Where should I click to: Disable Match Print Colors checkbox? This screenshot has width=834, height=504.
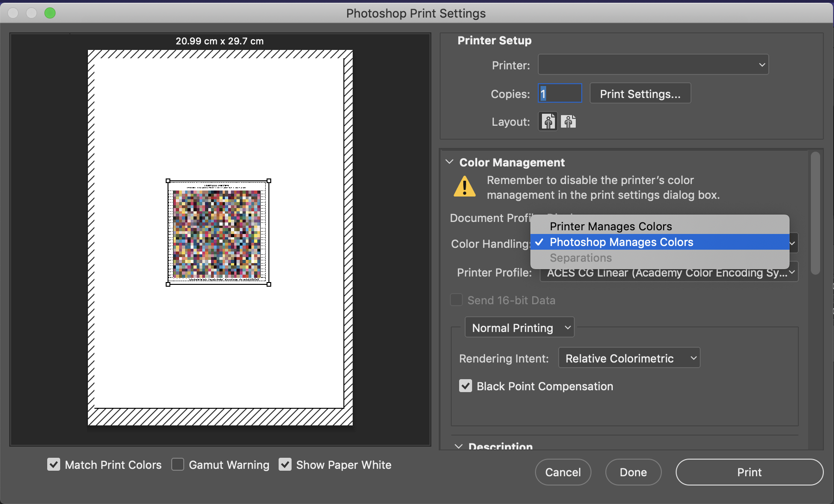54,464
